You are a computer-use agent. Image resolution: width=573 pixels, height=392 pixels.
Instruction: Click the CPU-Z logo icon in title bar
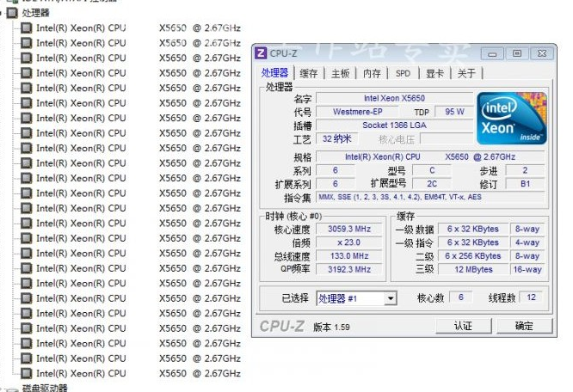pos(261,53)
